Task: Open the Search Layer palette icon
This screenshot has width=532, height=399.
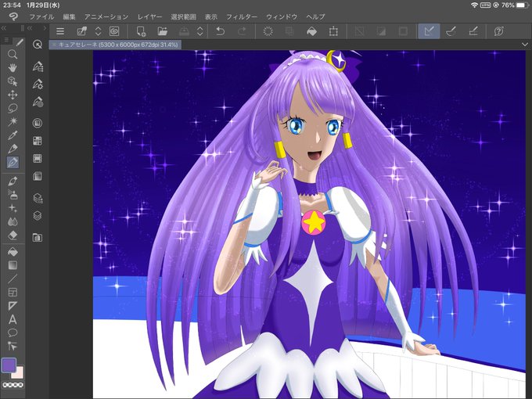Action: (x=38, y=198)
